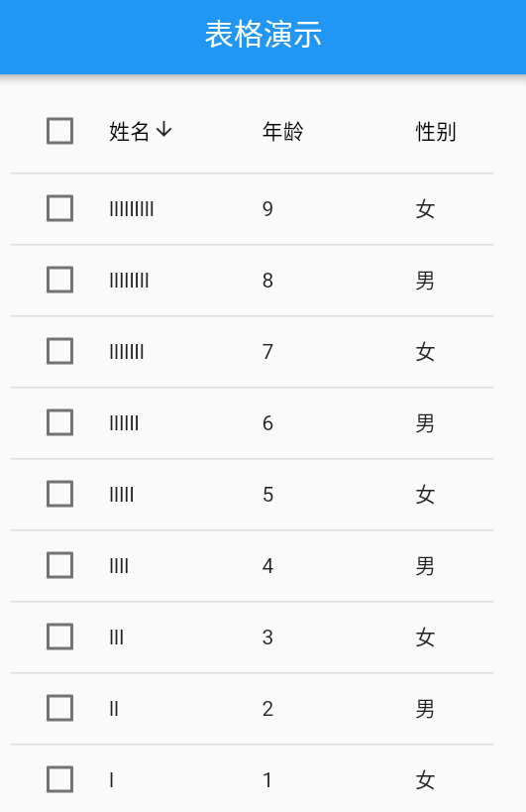This screenshot has height=812, width=526.
Task: Toggle the select-all checkbox in the header row
Action: click(60, 131)
